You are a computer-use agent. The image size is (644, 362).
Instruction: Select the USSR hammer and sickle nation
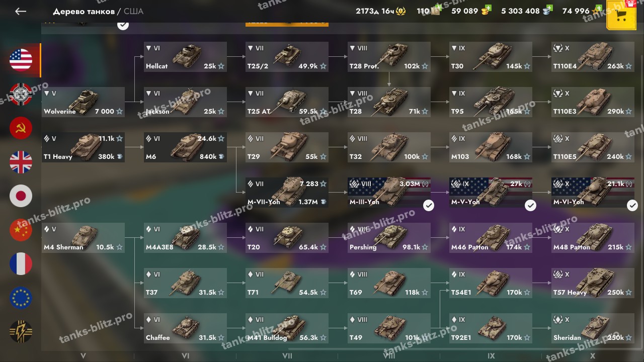coord(21,128)
